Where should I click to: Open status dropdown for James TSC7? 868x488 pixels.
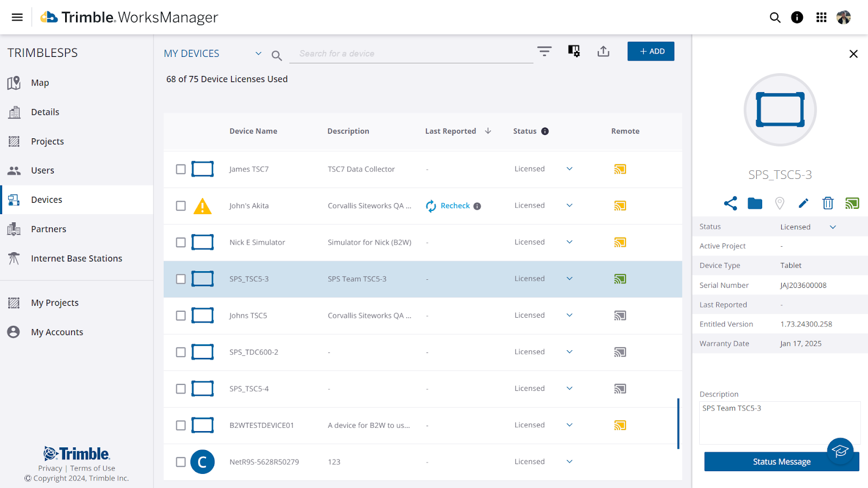pyautogui.click(x=570, y=169)
